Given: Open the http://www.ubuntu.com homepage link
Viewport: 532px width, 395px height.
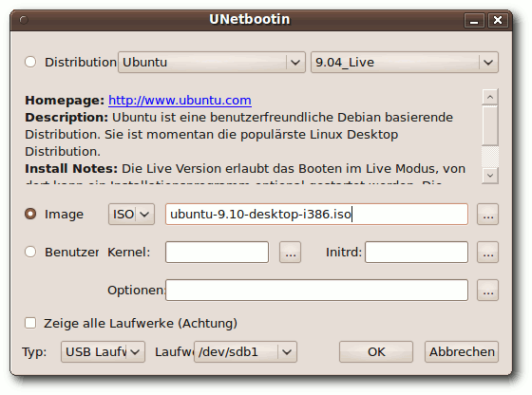Looking at the screenshot, I should [180, 101].
